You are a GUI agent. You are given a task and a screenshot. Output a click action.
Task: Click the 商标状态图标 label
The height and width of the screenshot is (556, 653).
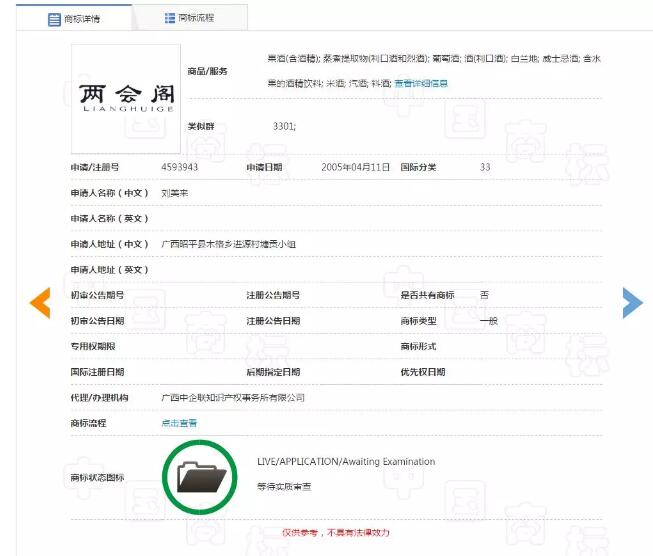[97, 477]
